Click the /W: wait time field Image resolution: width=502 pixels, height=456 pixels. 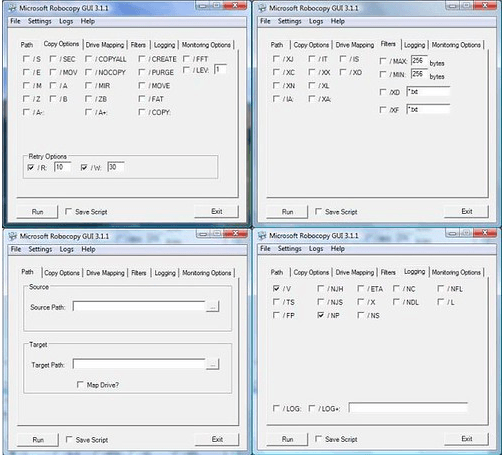[116, 167]
